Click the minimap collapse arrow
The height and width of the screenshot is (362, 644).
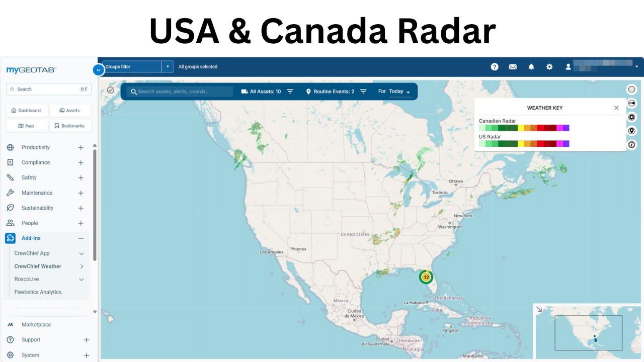coord(539,310)
